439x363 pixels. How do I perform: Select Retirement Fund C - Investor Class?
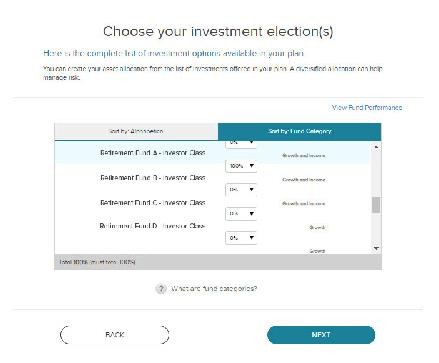153,203
